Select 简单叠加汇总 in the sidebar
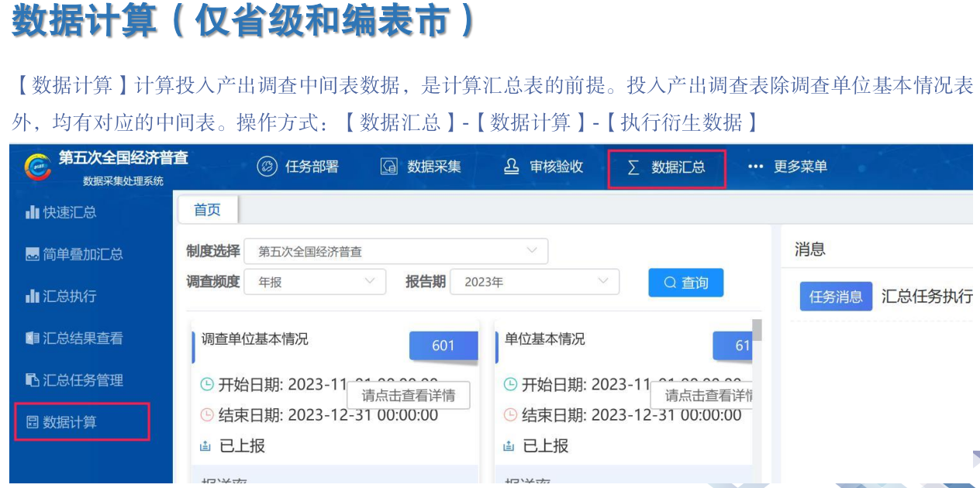This screenshot has height=488, width=980. click(x=84, y=254)
